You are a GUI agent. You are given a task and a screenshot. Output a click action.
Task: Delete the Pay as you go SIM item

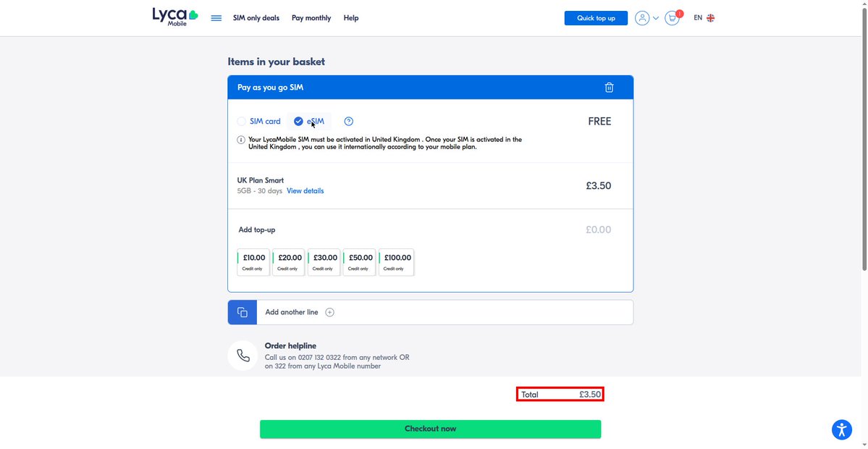point(609,88)
